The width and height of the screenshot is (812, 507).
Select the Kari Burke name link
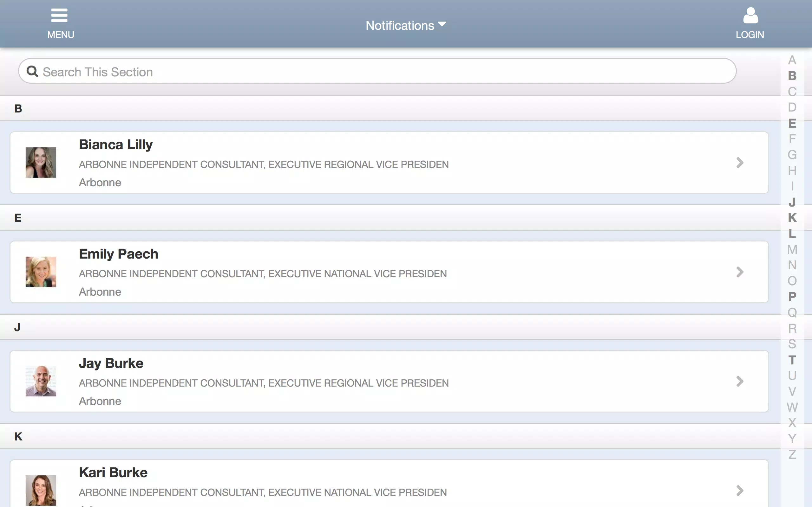(x=113, y=472)
